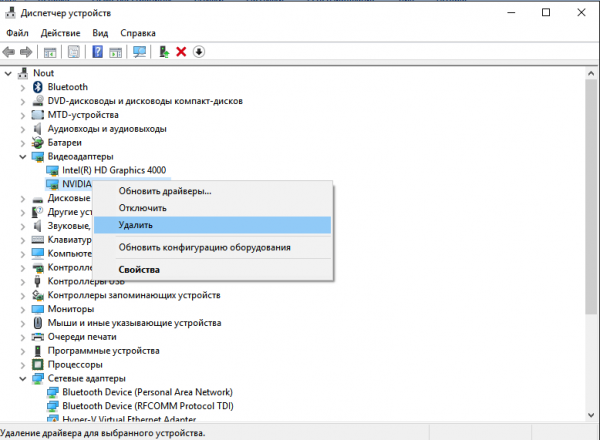Click the Back arrow toolbar icon
600x440 pixels.
pos(9,52)
